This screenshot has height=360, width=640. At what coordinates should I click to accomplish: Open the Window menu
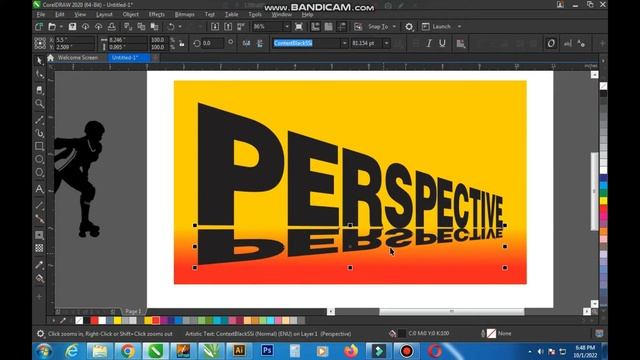click(282, 14)
